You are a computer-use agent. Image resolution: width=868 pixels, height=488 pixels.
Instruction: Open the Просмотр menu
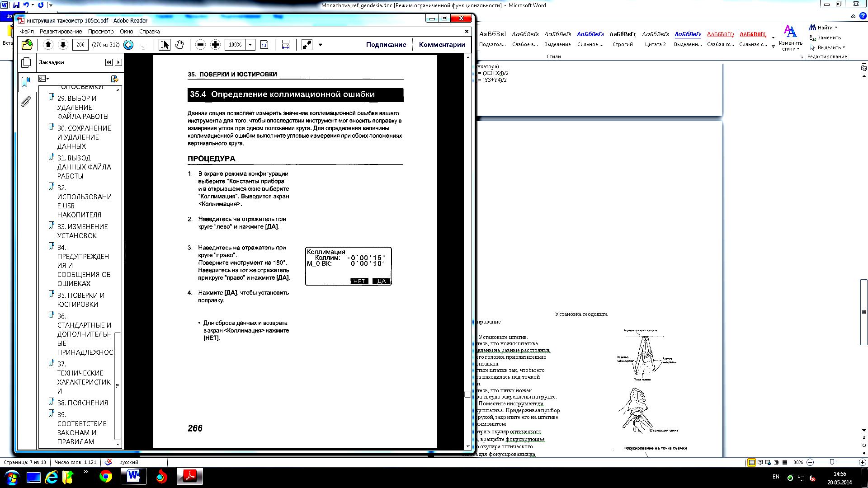[x=101, y=31]
